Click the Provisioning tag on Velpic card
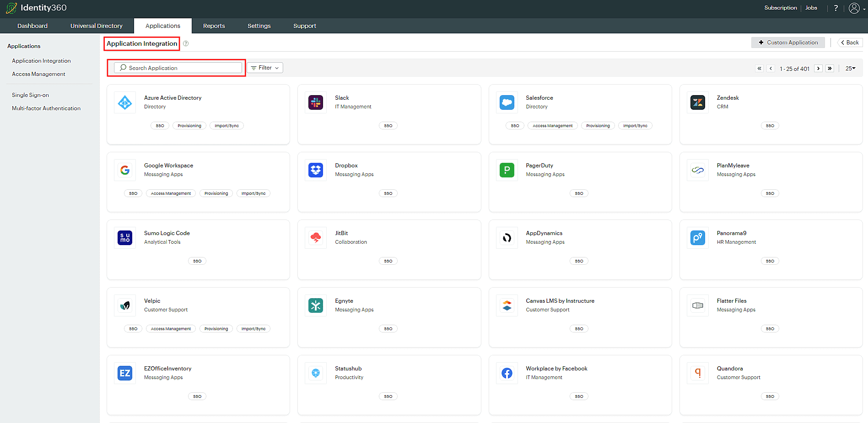The height and width of the screenshot is (423, 868). [216, 329]
